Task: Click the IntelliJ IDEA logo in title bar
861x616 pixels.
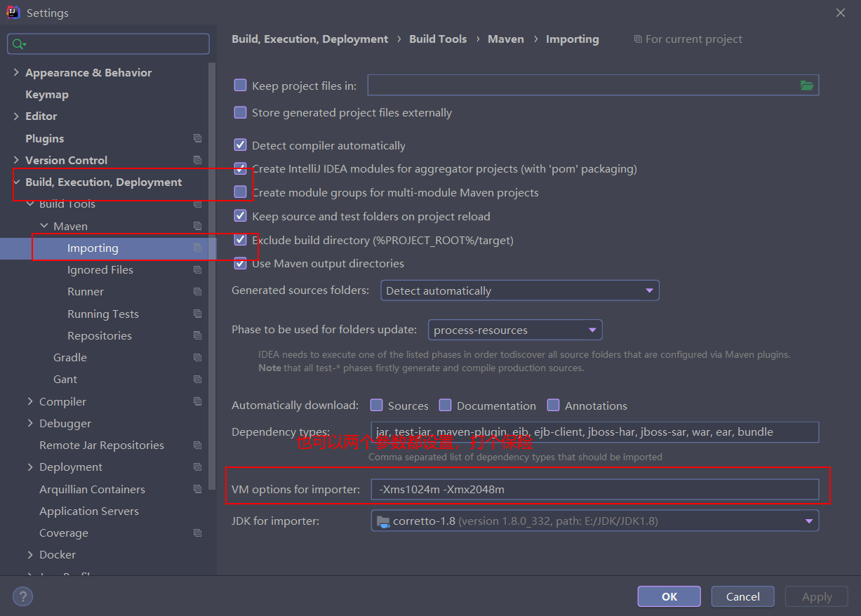Action: coord(13,13)
